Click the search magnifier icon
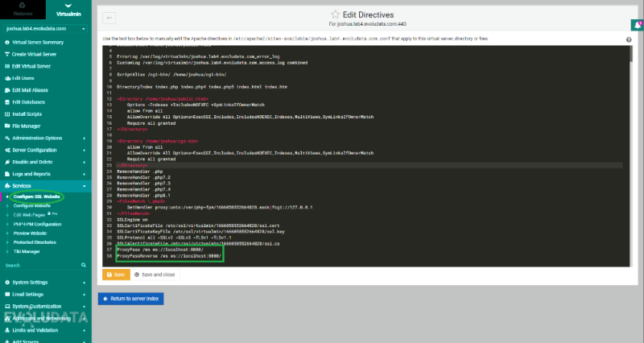This screenshot has height=343, width=644. (84, 266)
